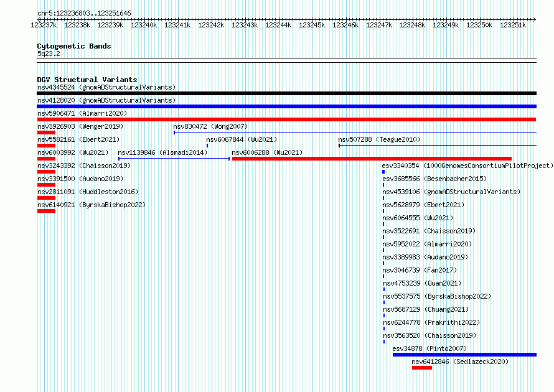
Task: Click nsv6412846 (Sedlazeck2020) label
Action: pyautogui.click(x=460, y=362)
